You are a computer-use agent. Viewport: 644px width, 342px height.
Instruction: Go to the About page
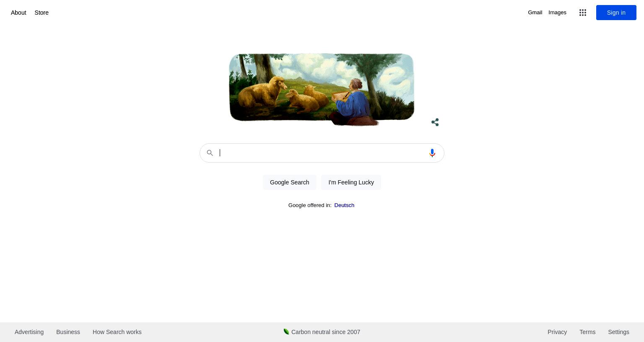point(18,13)
